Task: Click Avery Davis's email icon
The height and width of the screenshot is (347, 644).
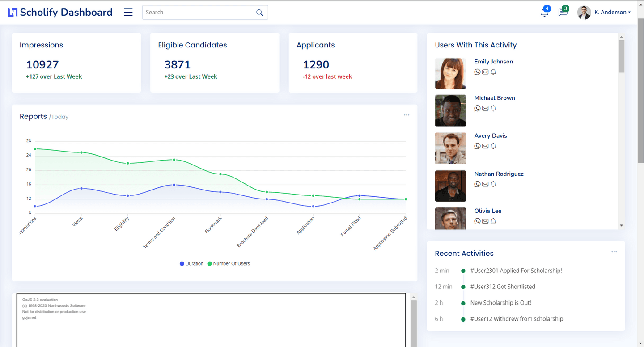Action: click(x=485, y=146)
